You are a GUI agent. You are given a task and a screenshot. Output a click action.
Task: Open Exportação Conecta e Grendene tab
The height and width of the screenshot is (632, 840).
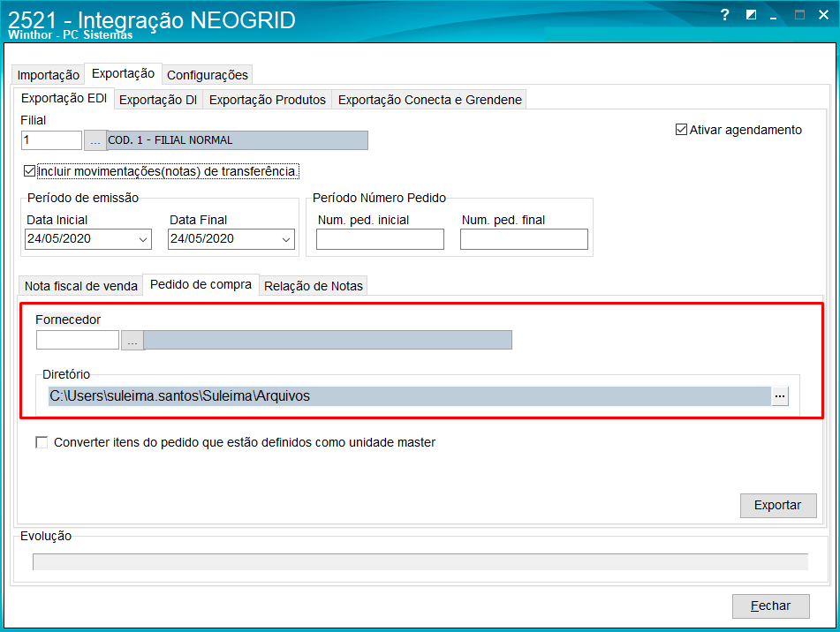(x=429, y=100)
